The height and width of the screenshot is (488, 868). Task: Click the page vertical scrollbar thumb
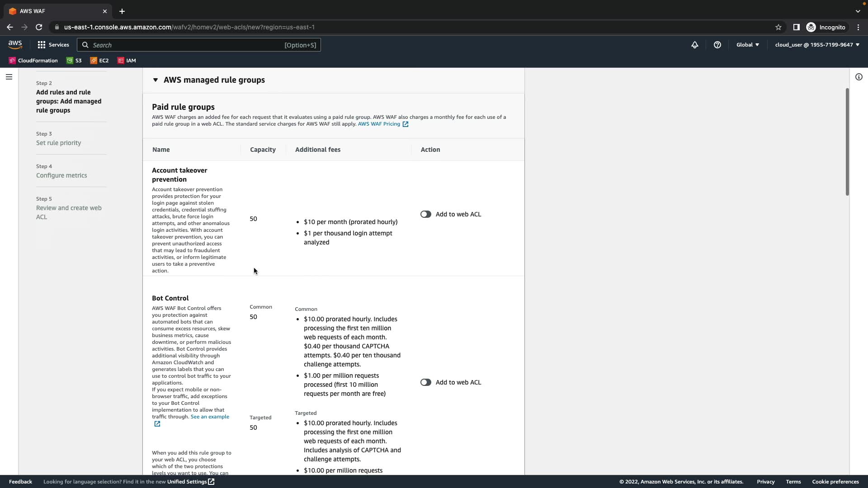click(847, 142)
